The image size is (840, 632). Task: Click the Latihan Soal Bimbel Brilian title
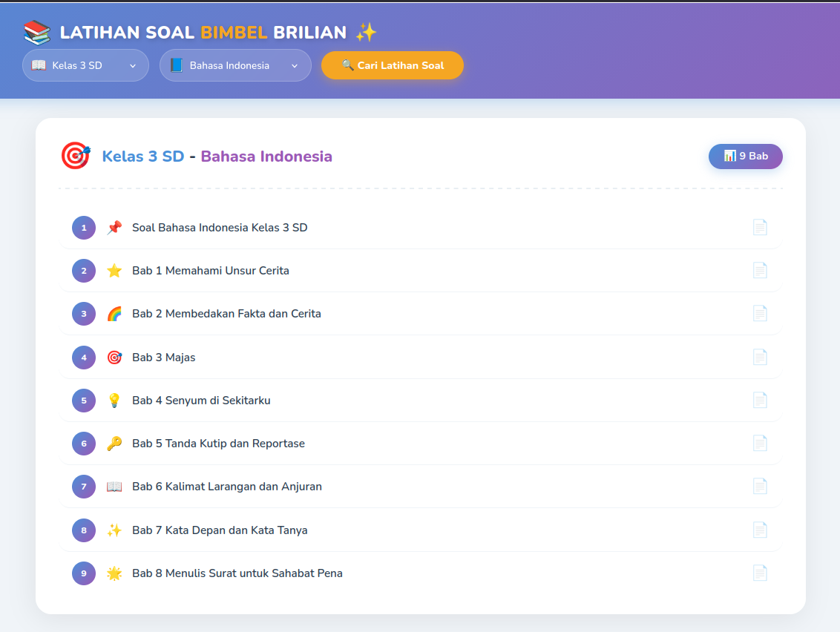tap(203, 33)
